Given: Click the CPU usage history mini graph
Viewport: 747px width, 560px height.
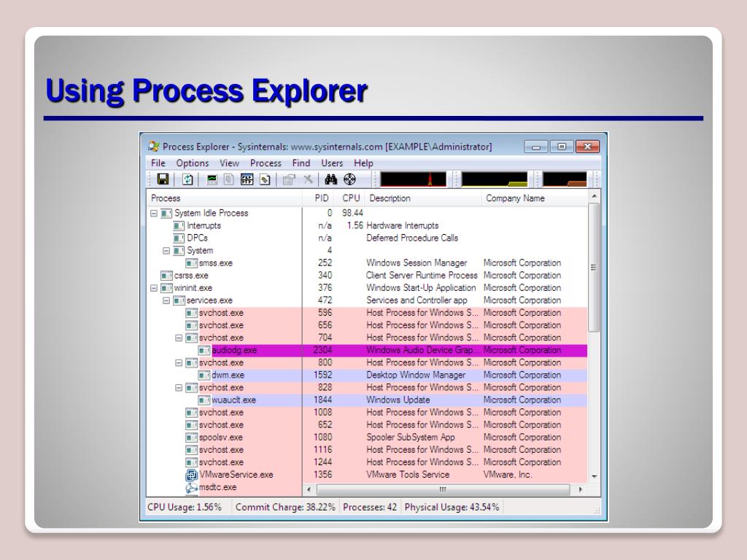Looking at the screenshot, I should [x=414, y=179].
